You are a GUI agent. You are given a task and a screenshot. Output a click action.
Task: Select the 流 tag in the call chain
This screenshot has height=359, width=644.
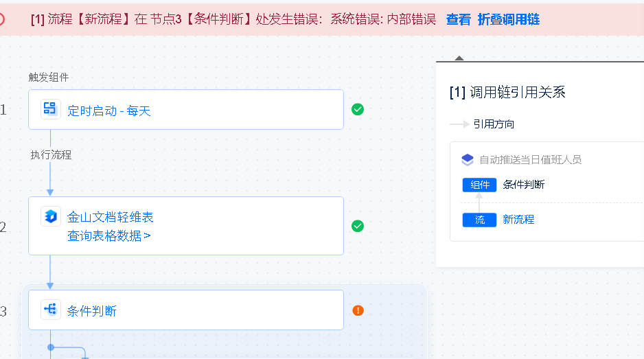[479, 220]
